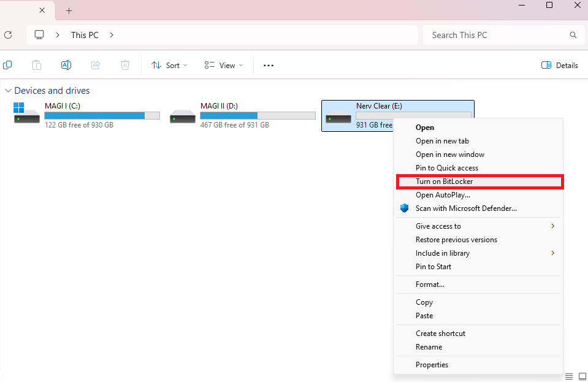Open the See more ellipsis menu
Image resolution: width=588 pixels, height=382 pixels.
pos(268,65)
